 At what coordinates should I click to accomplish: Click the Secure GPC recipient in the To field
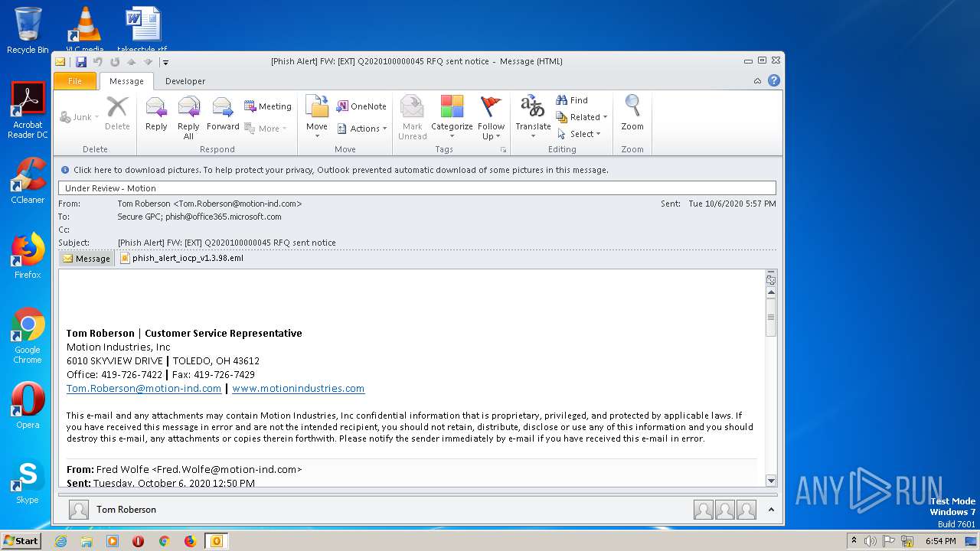point(140,217)
